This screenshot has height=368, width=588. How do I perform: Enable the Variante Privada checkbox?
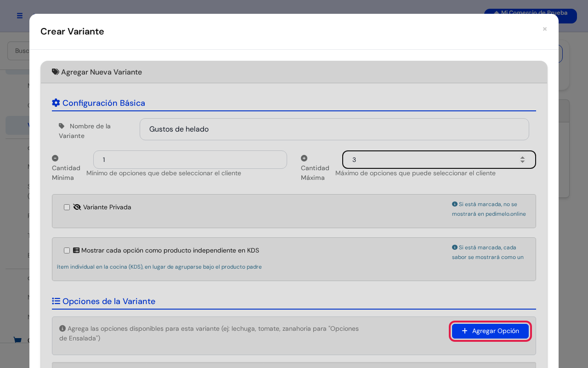click(67, 207)
